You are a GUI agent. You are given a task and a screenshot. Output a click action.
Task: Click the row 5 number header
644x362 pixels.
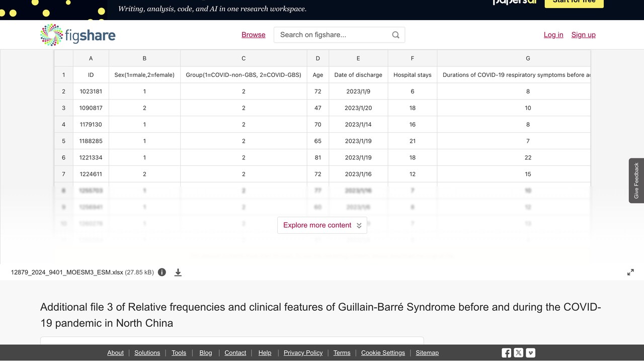point(64,141)
